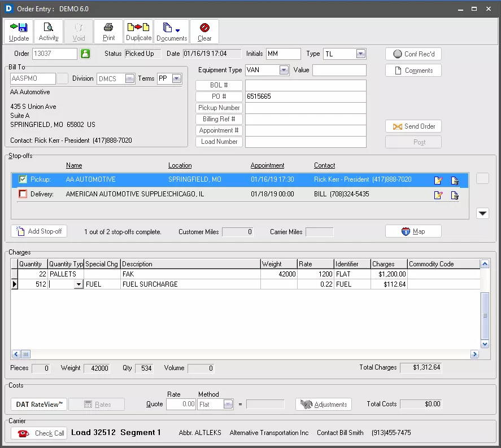Click the green contact icon beside the order number
The height and width of the screenshot is (448, 501).
tap(86, 52)
